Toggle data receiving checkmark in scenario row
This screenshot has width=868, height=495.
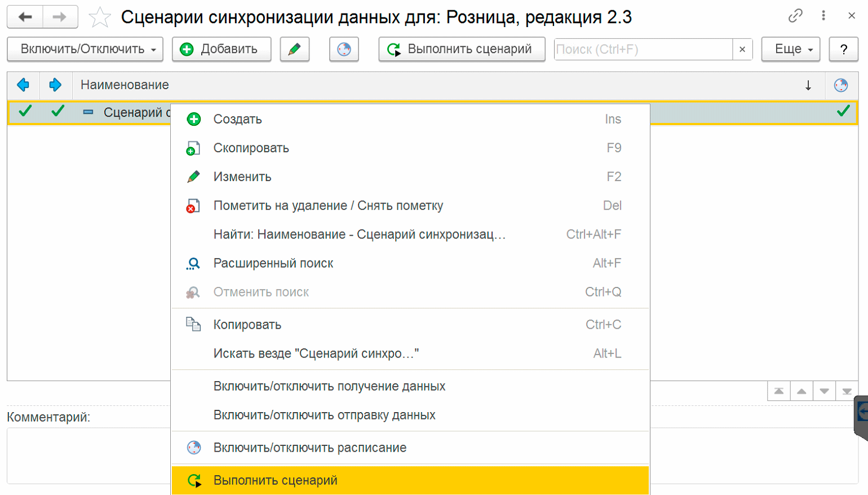pos(25,112)
